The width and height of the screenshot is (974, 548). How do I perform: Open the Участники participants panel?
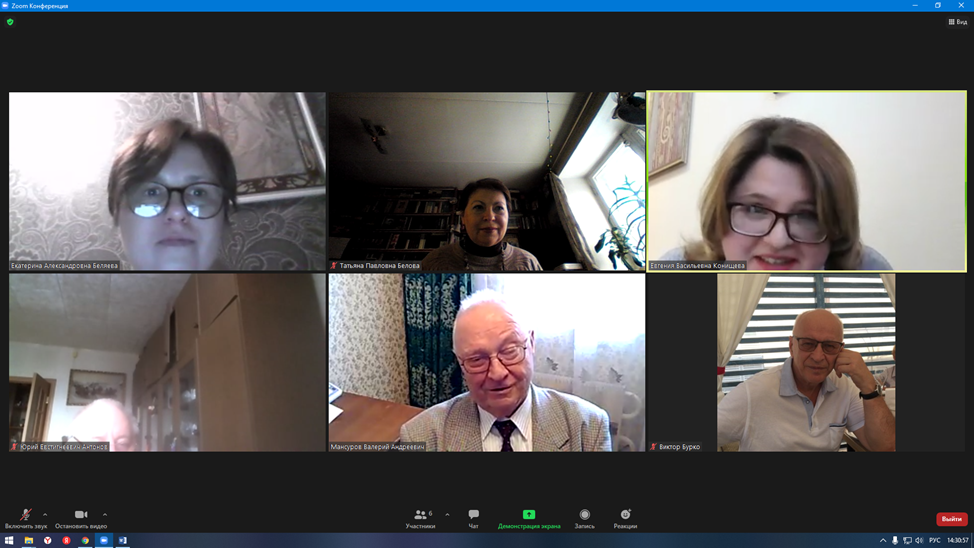tap(421, 518)
